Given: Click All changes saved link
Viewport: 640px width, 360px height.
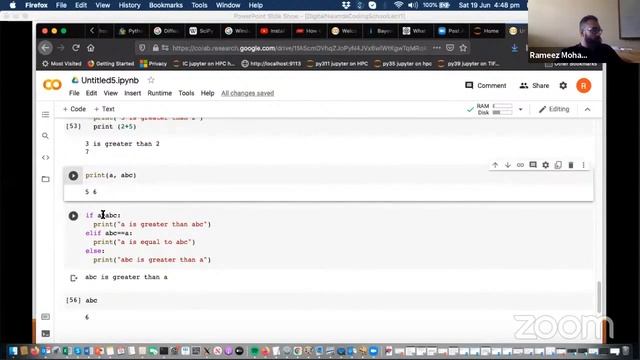Looking at the screenshot, I should click(247, 93).
